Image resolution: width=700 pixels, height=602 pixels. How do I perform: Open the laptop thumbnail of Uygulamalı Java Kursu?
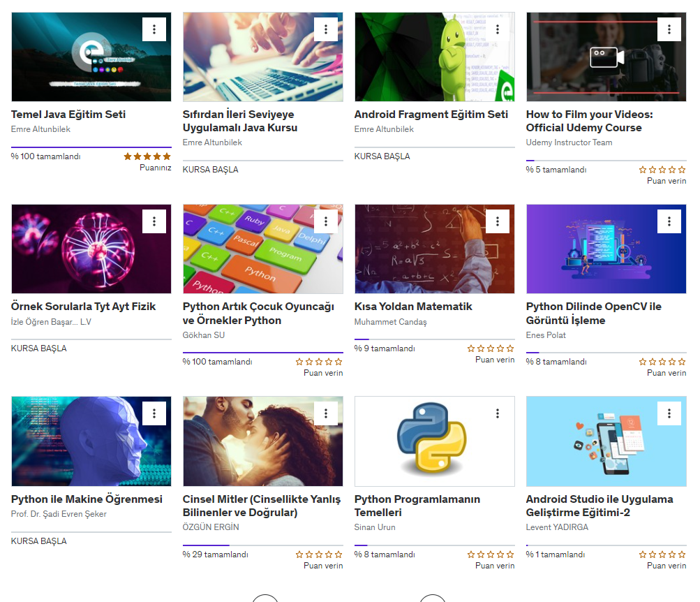[x=263, y=57]
